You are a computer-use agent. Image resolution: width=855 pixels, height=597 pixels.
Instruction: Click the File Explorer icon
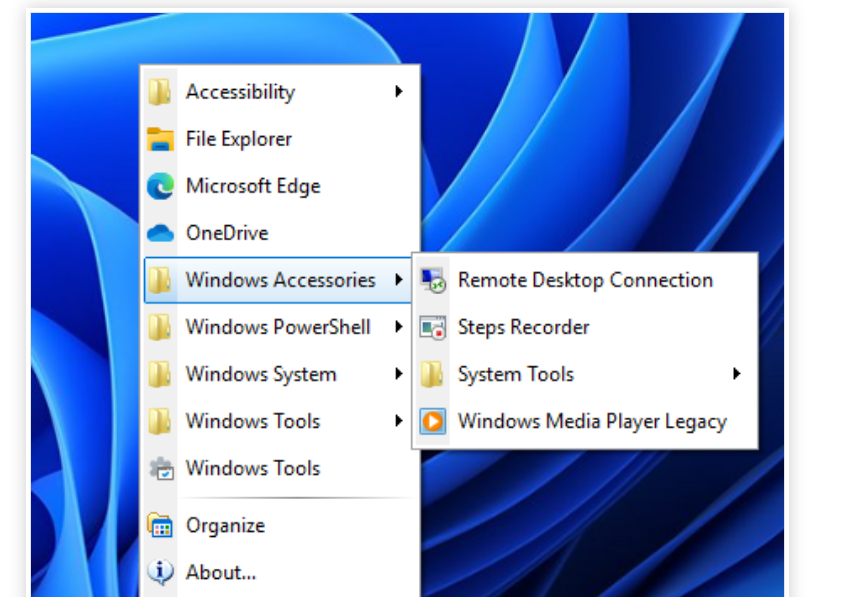(x=160, y=139)
